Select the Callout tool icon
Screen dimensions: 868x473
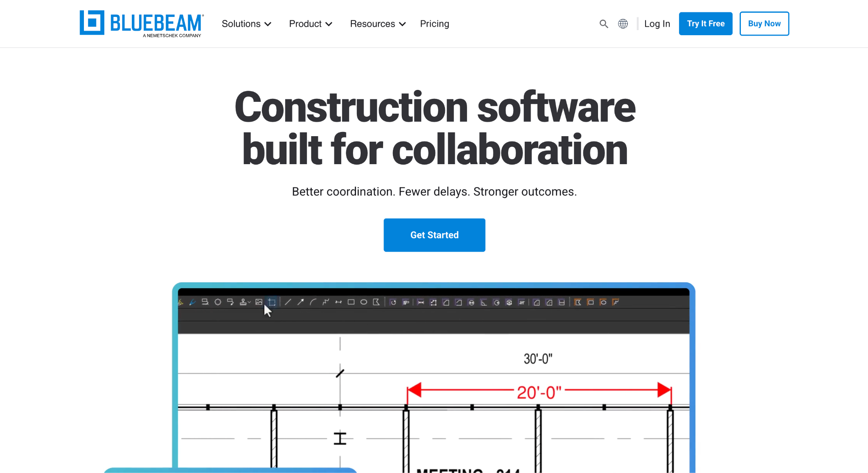click(x=231, y=302)
